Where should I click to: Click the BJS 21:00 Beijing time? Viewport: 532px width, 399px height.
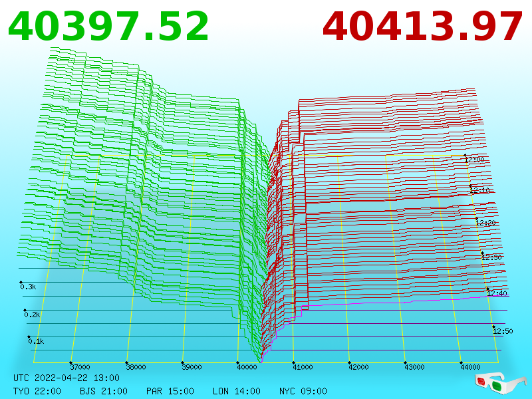coord(104,391)
